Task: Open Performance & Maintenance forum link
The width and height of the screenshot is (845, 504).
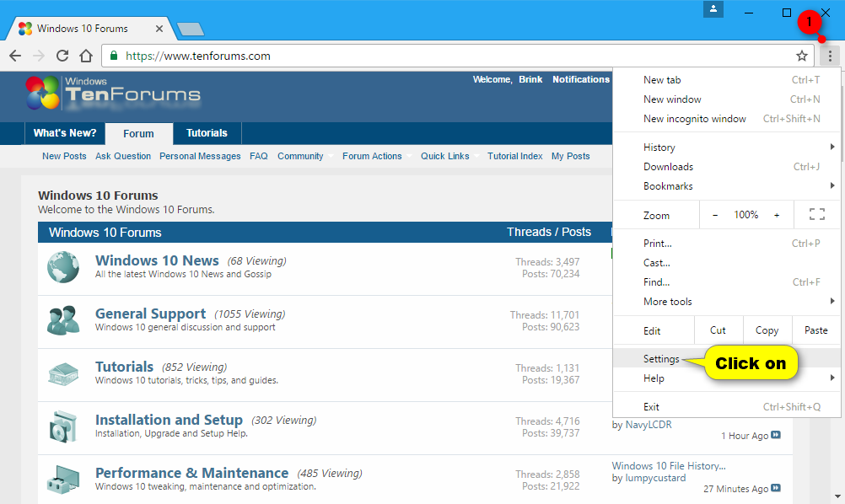Action: [x=191, y=473]
